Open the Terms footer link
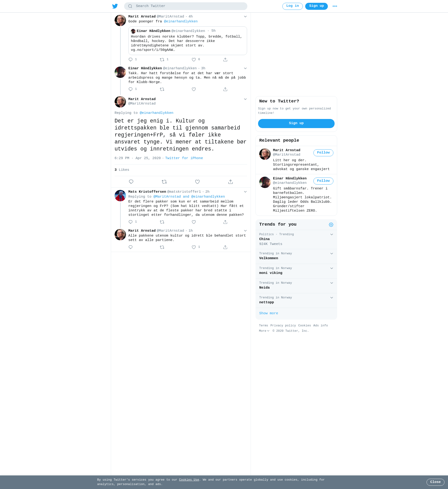The width and height of the screenshot is (448, 489). (263, 325)
